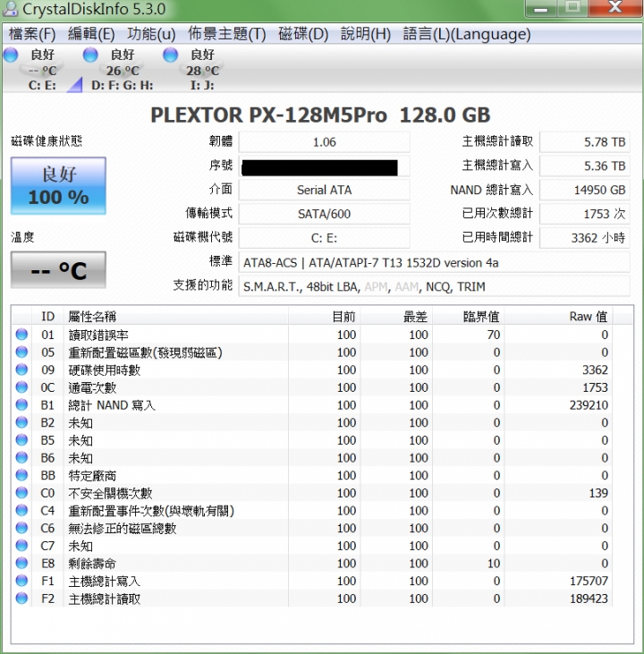Screen dimensions: 644x654
Task: Select the 硬碟使用時數 attribute row
Action: click(x=312, y=369)
